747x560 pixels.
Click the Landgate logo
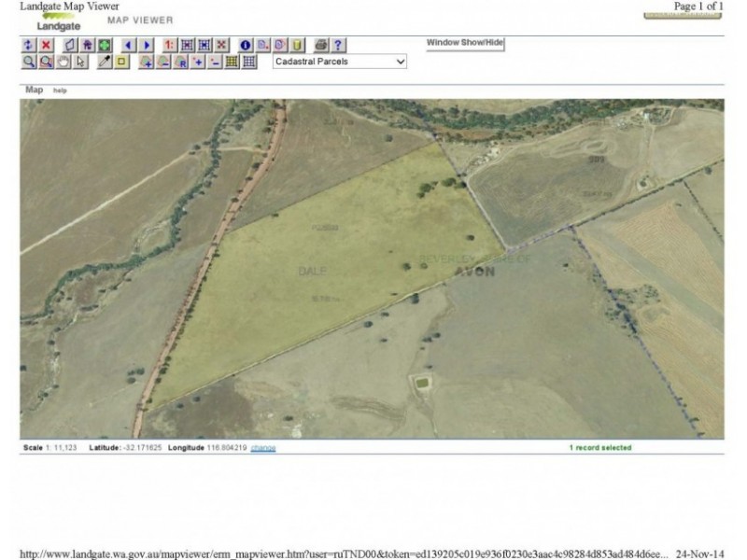tap(58, 22)
